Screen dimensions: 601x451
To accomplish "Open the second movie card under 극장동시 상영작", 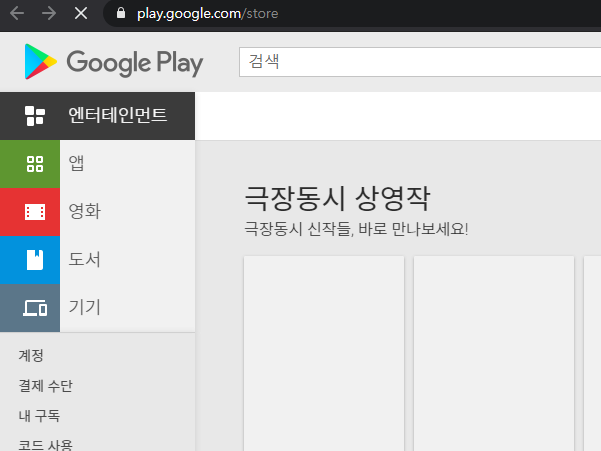I will click(x=494, y=353).
